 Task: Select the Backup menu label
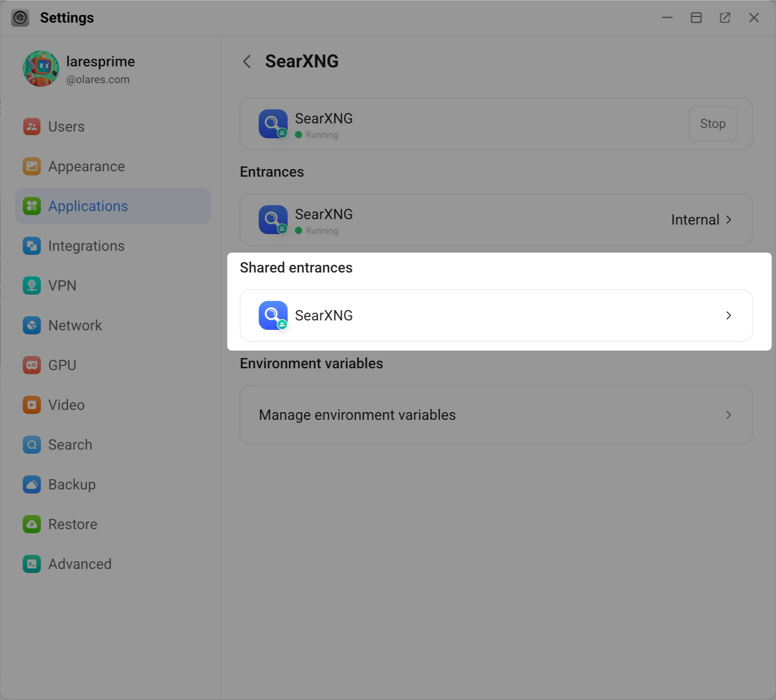tap(72, 485)
